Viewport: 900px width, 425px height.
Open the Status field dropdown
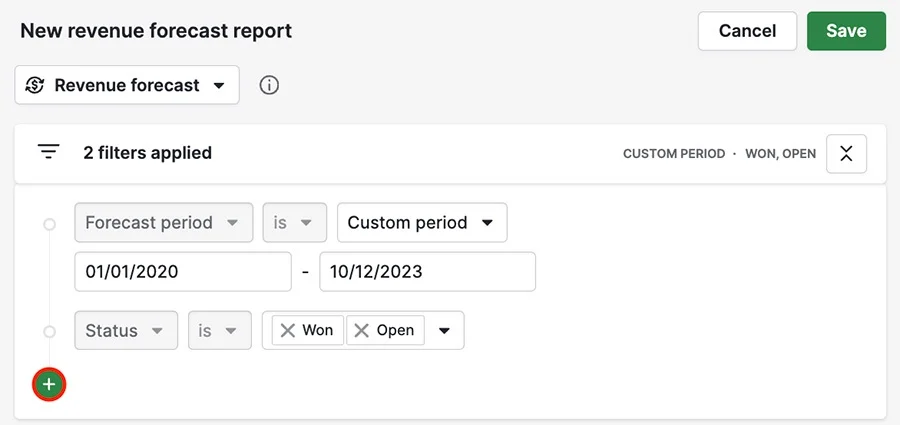pos(126,330)
